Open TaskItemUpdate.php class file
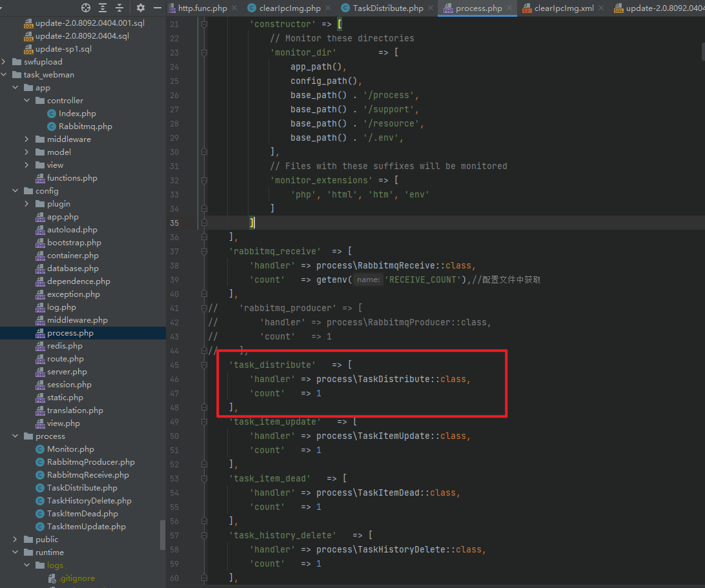 coord(87,527)
